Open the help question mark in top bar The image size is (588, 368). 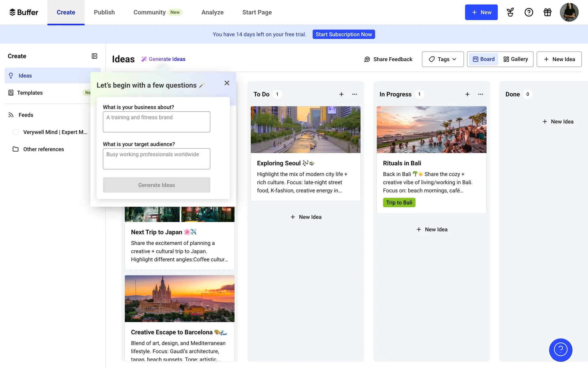tap(529, 12)
